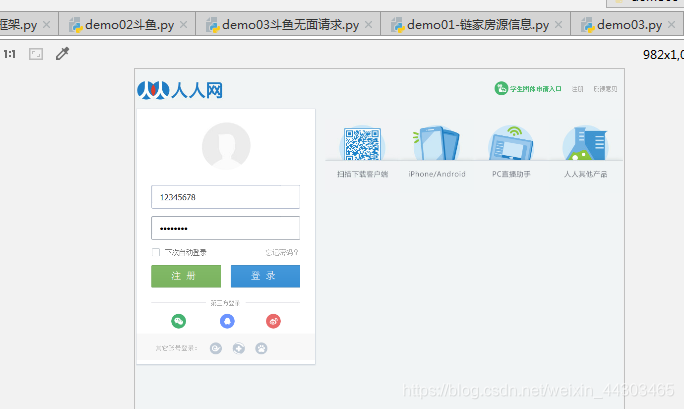Click the grey plus-circle login icon

239,348
